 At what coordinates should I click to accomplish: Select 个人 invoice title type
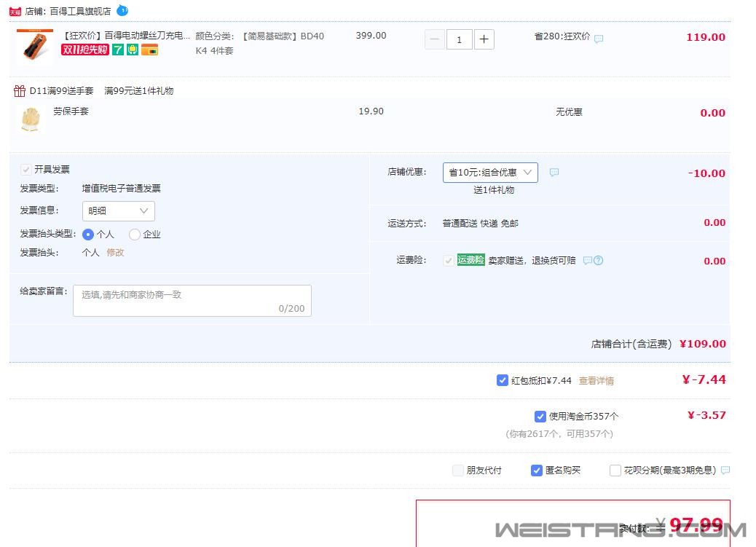(x=87, y=235)
